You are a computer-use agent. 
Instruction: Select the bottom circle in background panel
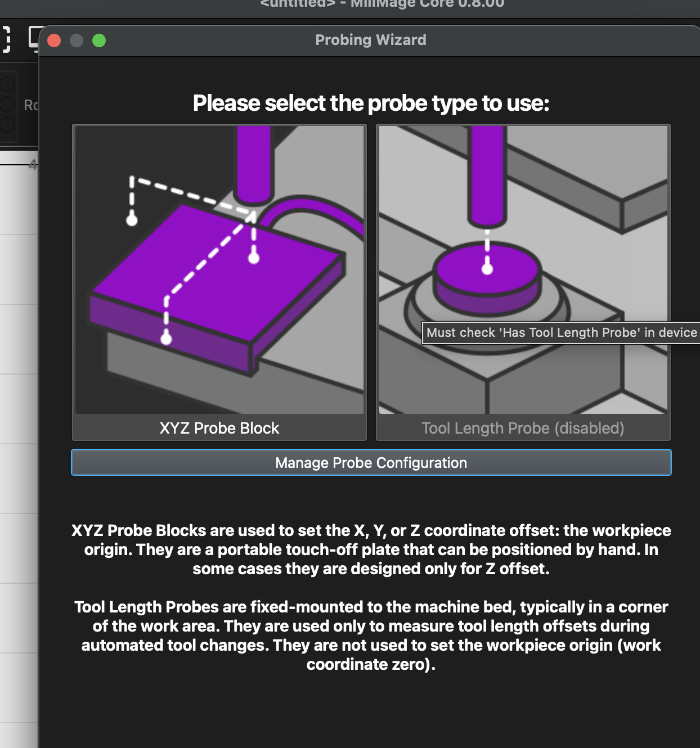[x=7, y=124]
